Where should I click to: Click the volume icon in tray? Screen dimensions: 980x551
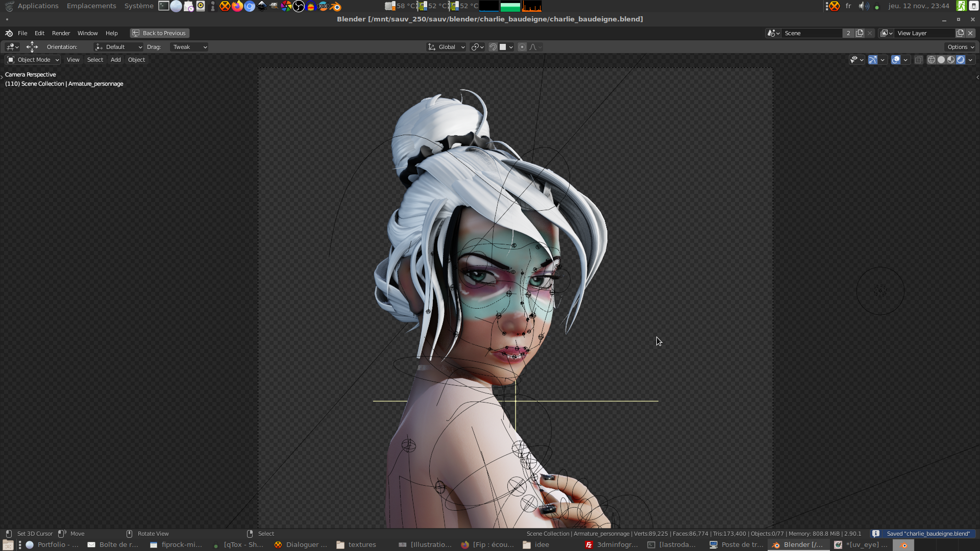(x=863, y=6)
